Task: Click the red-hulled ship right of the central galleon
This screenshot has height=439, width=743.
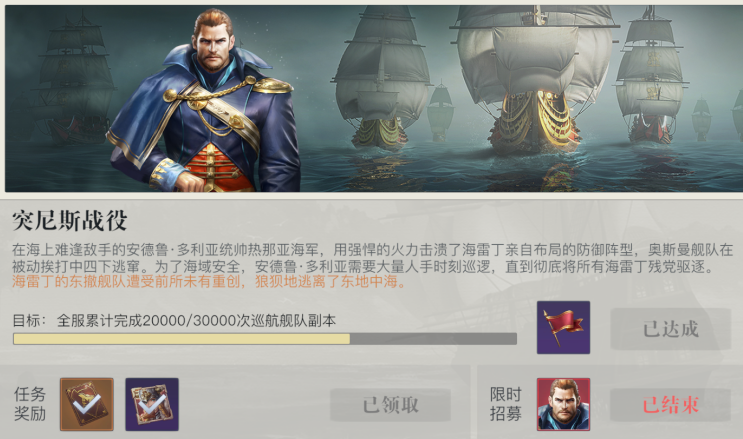Action: (650, 76)
